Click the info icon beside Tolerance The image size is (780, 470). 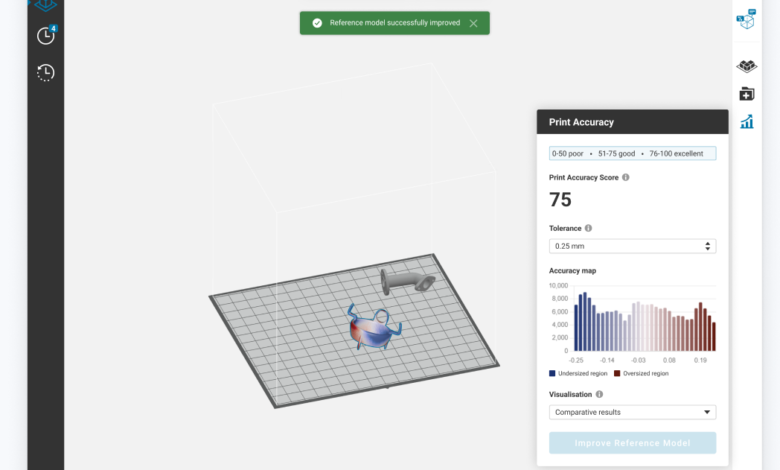coord(588,228)
